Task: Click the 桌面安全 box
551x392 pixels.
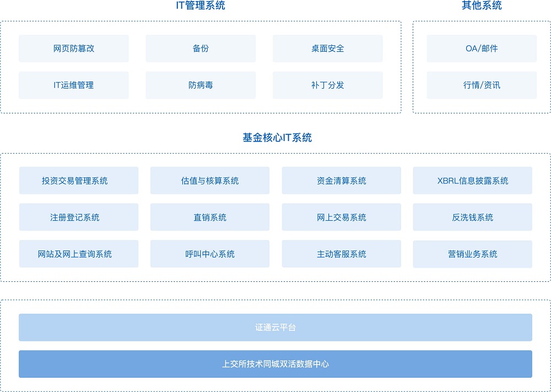Action: point(327,48)
